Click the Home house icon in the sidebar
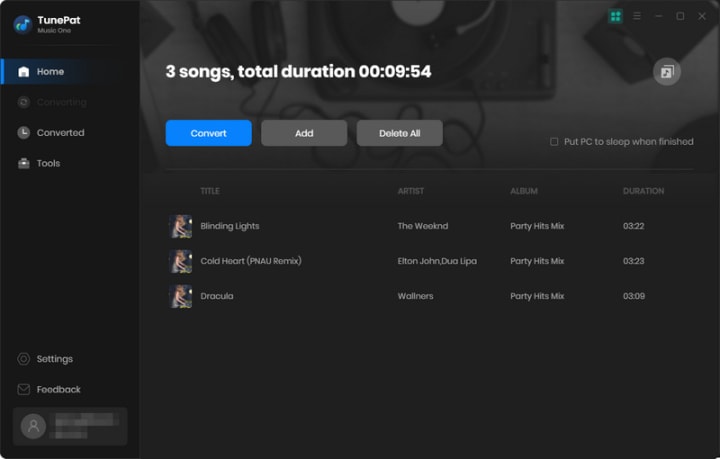Screen dimensions: 720x459 pos(23,72)
